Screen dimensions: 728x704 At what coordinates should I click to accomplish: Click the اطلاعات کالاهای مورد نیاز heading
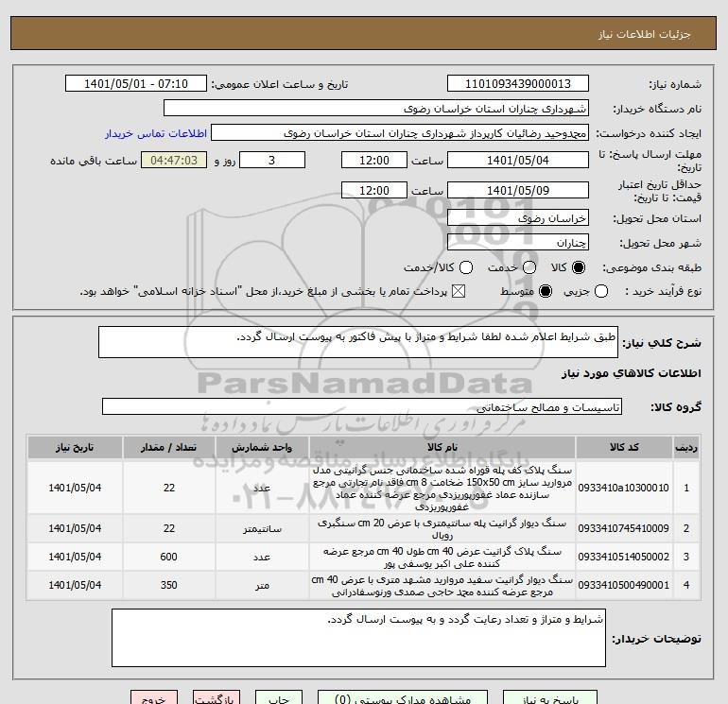point(631,373)
